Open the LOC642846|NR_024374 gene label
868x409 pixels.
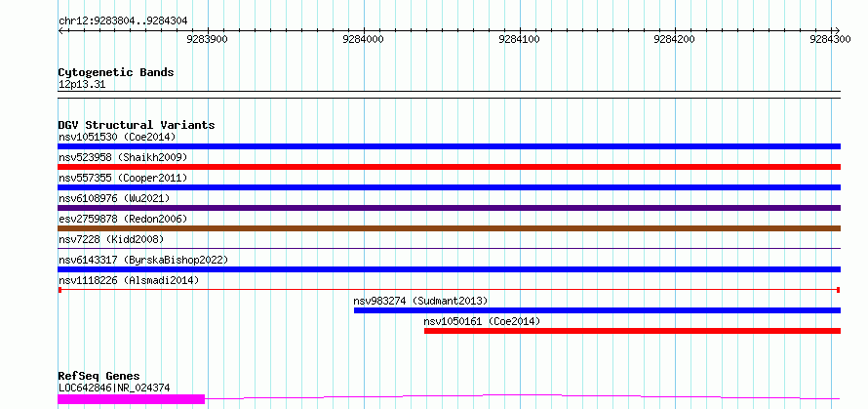tap(114, 388)
